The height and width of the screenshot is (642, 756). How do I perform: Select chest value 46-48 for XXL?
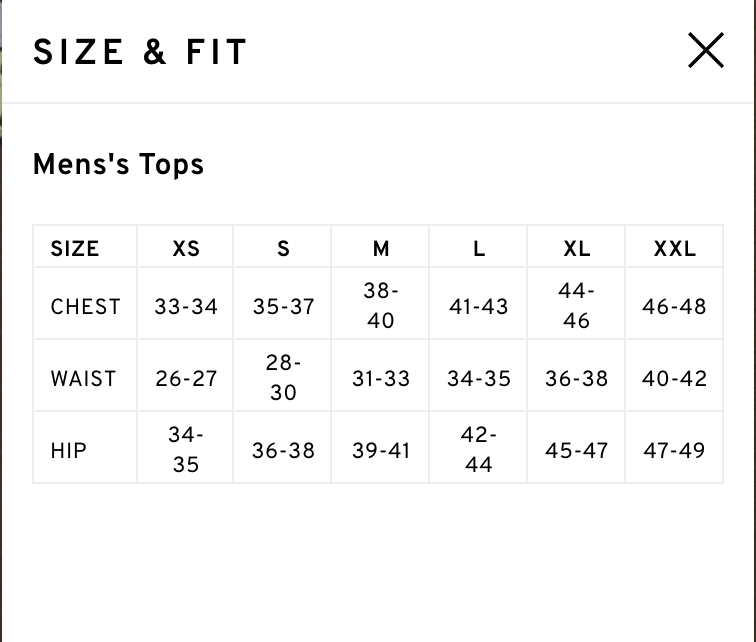675,307
